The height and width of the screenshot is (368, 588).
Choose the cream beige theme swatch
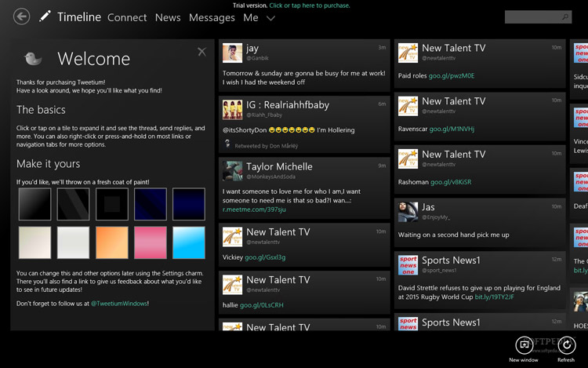click(x=34, y=242)
